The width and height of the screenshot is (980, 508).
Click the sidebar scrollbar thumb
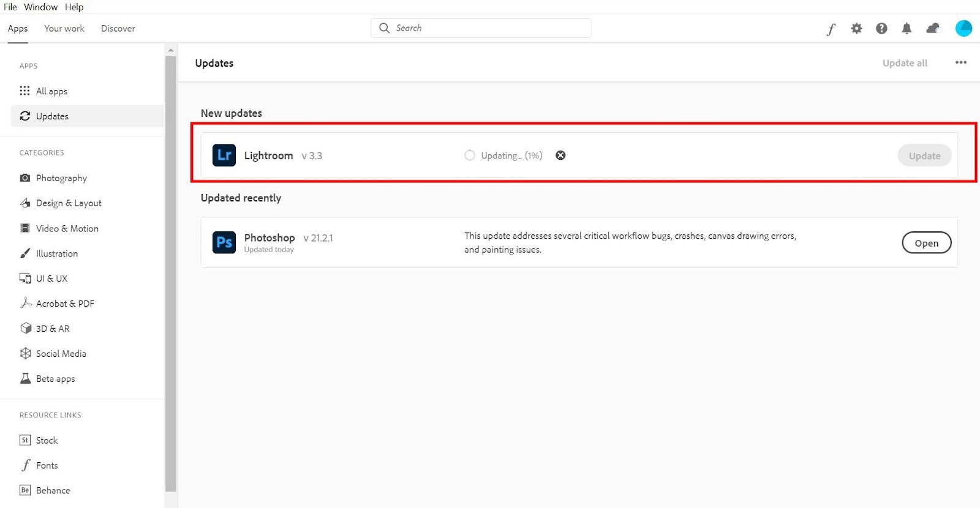(x=171, y=274)
